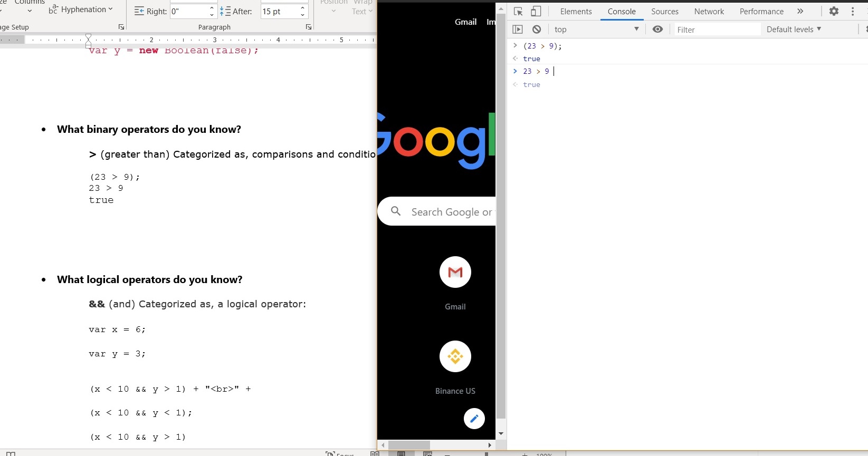This screenshot has height=456, width=868.
Task: Click the Binance US shortcut icon
Action: (455, 356)
